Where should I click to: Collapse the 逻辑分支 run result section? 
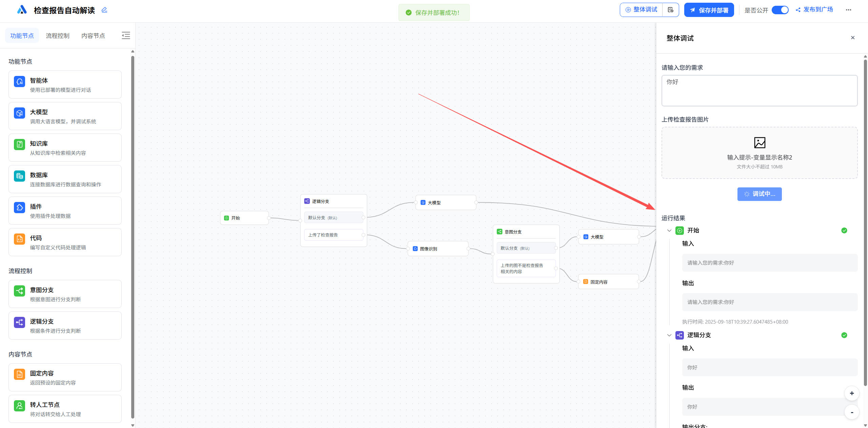tap(669, 335)
